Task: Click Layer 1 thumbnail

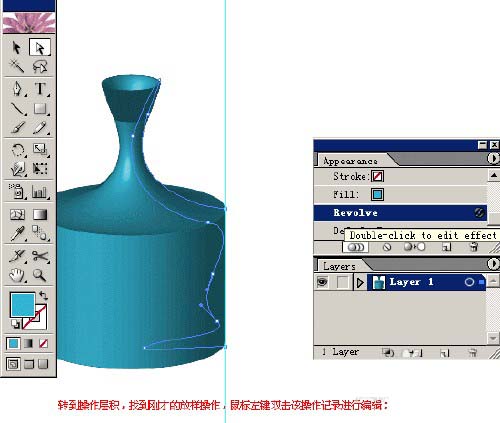Action: click(x=378, y=282)
